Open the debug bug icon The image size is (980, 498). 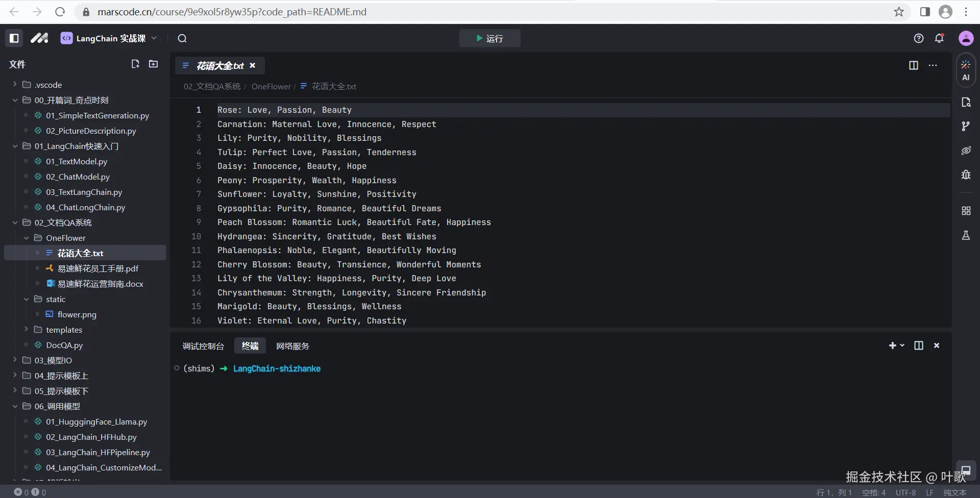tap(966, 175)
